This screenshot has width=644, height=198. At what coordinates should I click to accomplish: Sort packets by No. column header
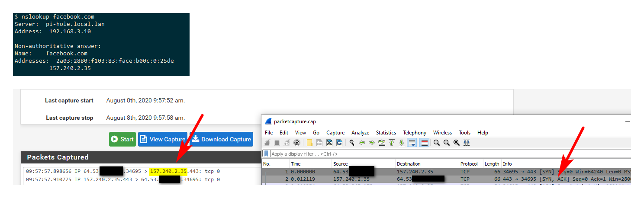coord(276,164)
